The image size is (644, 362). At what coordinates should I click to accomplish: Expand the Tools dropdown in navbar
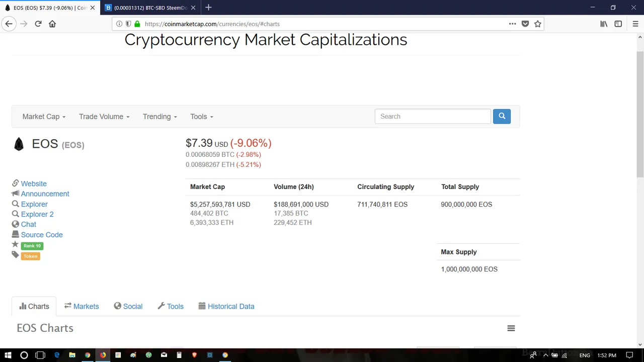pyautogui.click(x=202, y=117)
